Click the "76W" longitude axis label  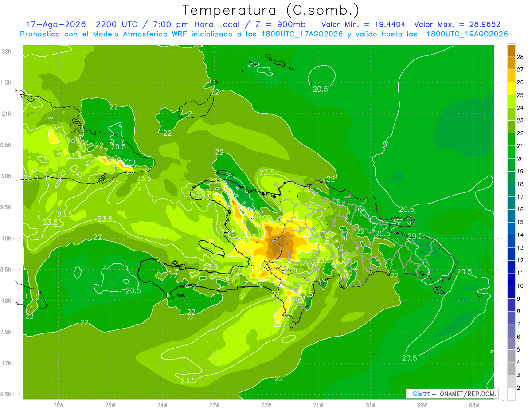click(58, 405)
